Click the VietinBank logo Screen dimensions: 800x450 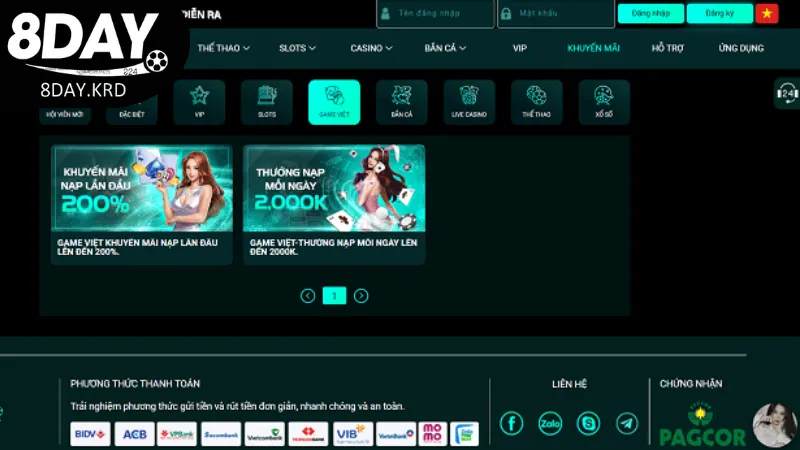[x=396, y=434]
